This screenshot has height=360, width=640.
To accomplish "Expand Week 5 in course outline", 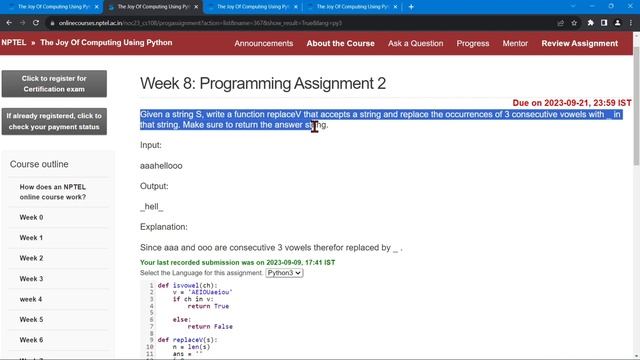I will (31, 320).
